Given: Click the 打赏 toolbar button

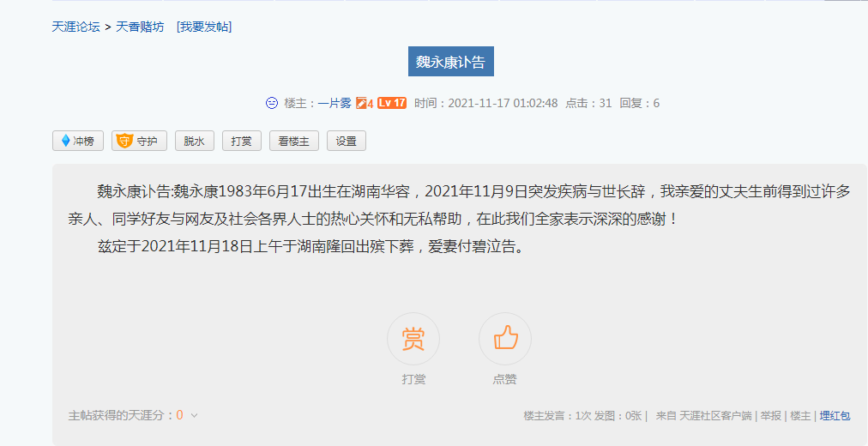Looking at the screenshot, I should tap(241, 142).
